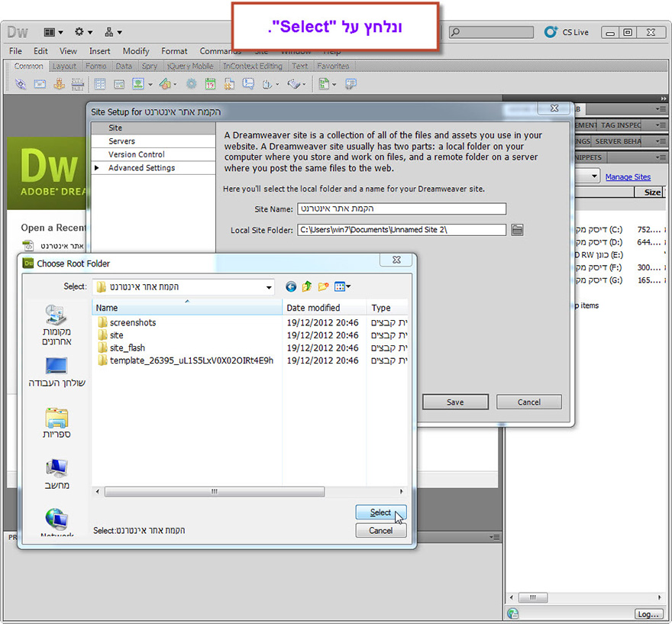Click the Hyperlink icon in Insert toolbar
Viewport: 672px width, 624px height.
click(x=20, y=84)
